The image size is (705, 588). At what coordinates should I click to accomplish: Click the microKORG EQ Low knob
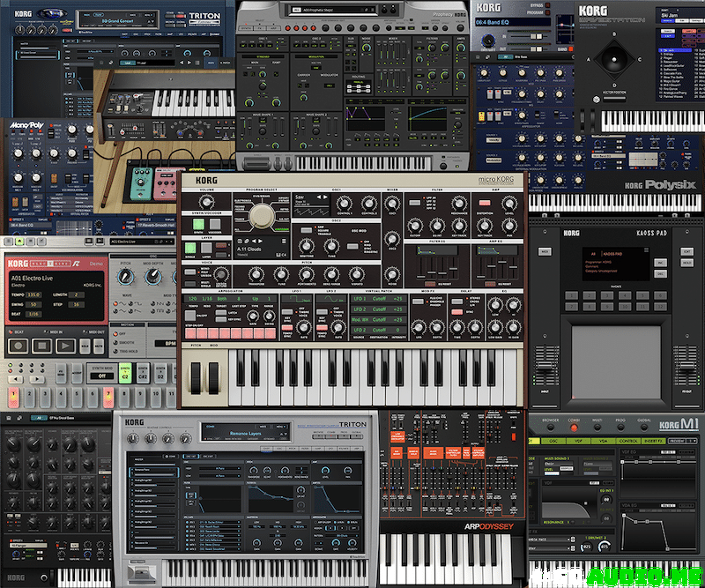tap(495, 306)
